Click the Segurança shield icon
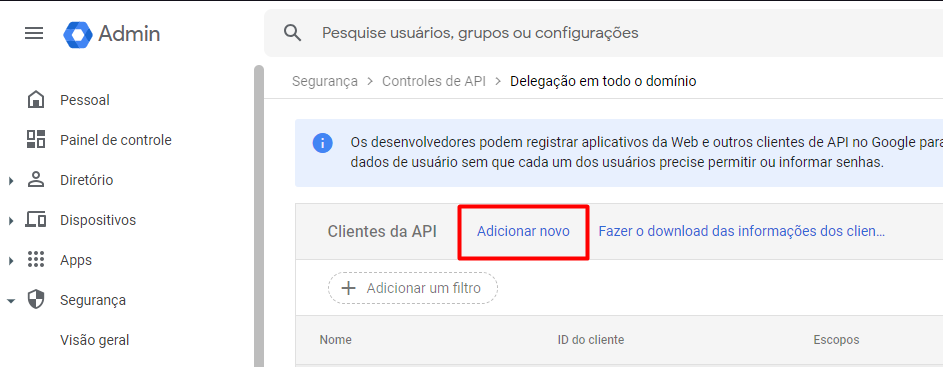The height and width of the screenshot is (367, 943). point(36,300)
